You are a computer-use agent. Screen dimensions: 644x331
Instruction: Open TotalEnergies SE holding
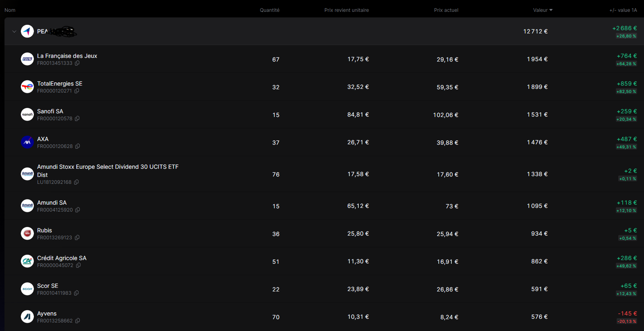tap(60, 84)
